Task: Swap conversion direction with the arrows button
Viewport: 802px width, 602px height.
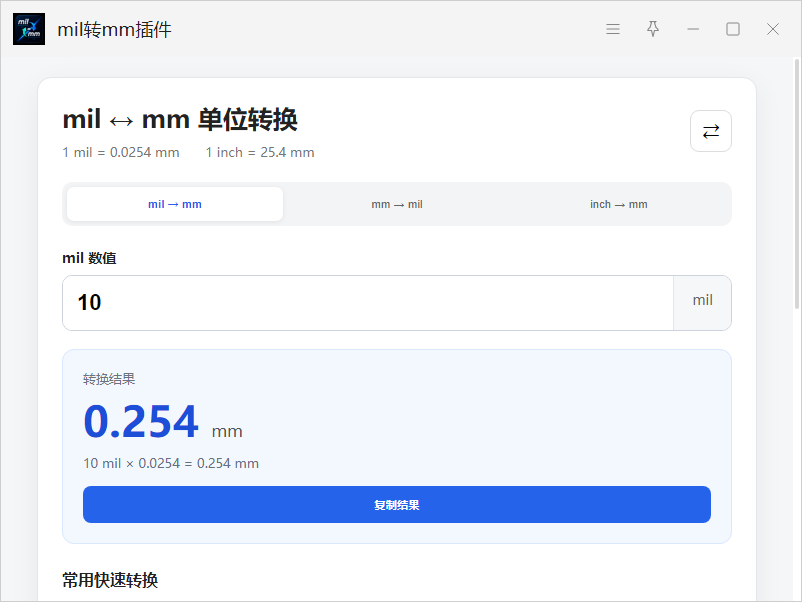Action: (711, 131)
